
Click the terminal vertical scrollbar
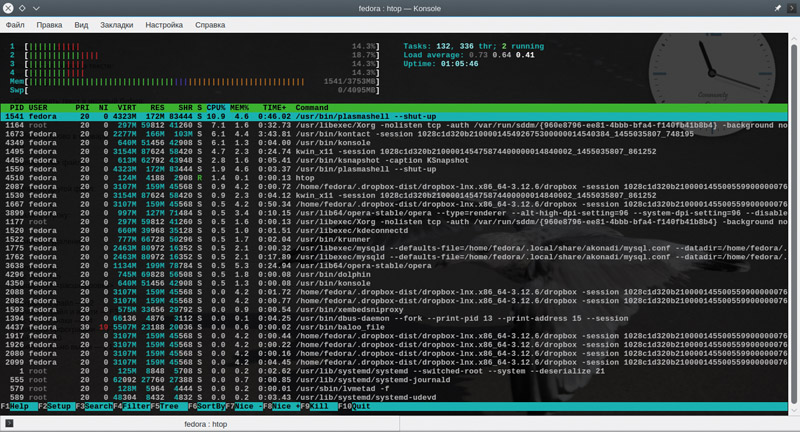[x=793, y=224]
